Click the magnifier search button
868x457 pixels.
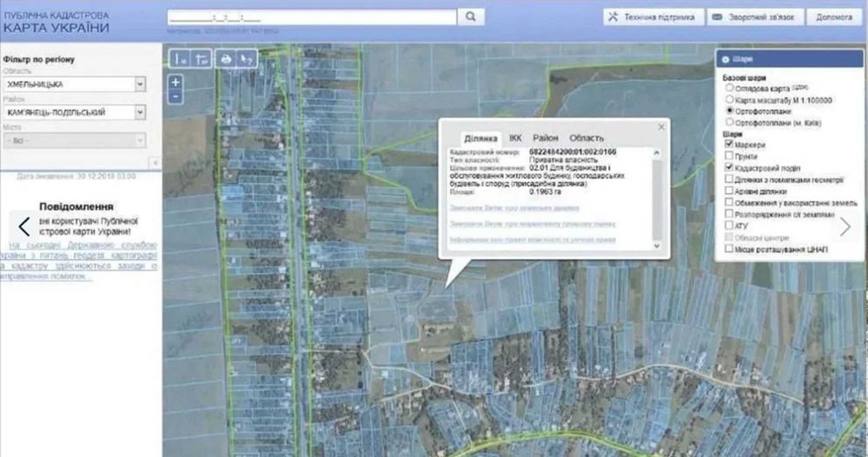(470, 16)
